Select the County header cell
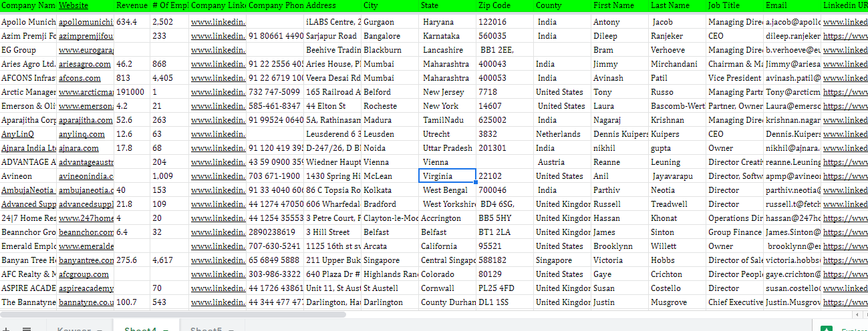 562,5
